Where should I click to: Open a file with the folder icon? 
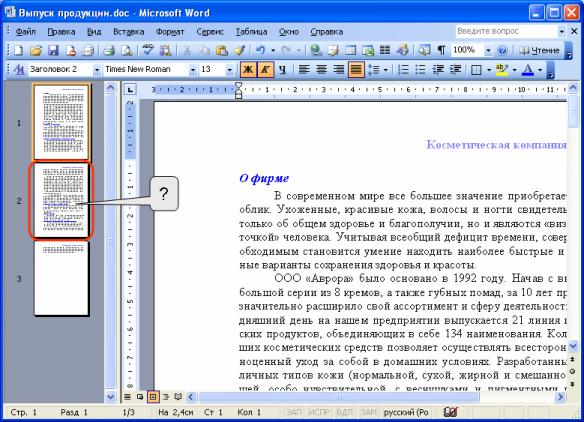pos(36,50)
